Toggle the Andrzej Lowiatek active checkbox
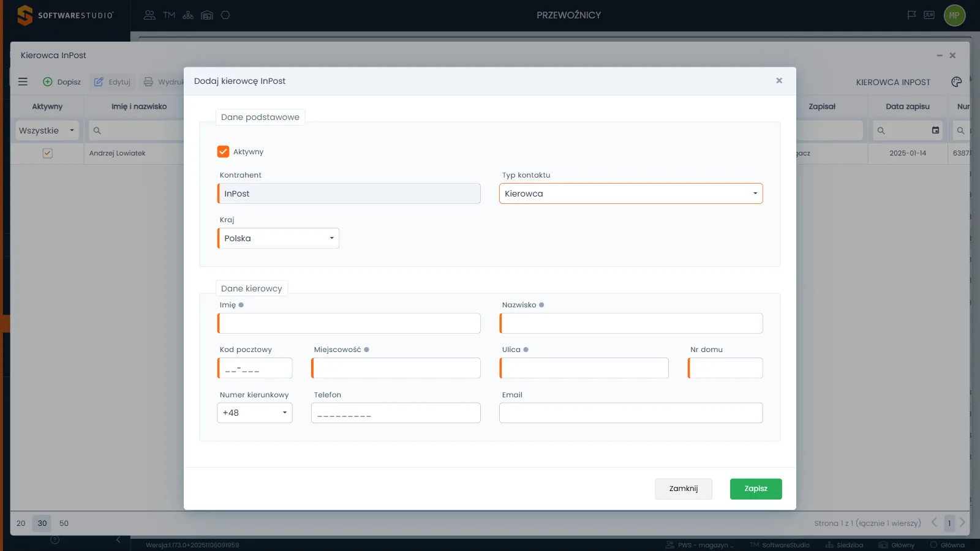 [47, 153]
